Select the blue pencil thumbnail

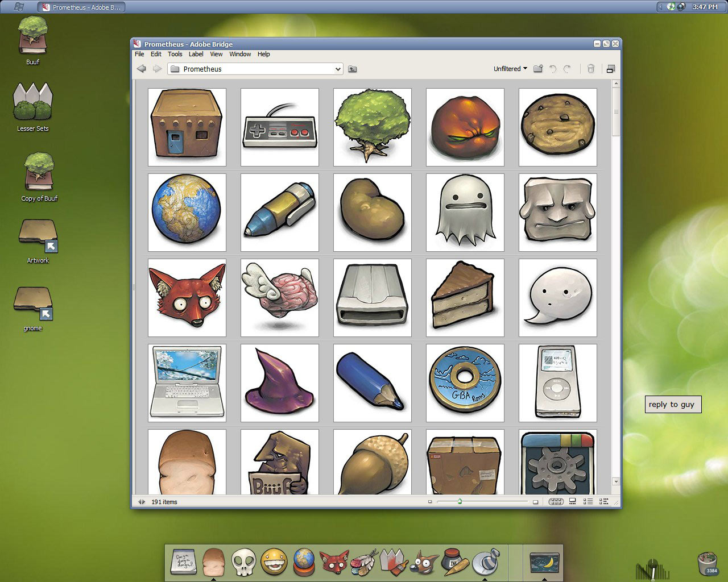point(373,383)
